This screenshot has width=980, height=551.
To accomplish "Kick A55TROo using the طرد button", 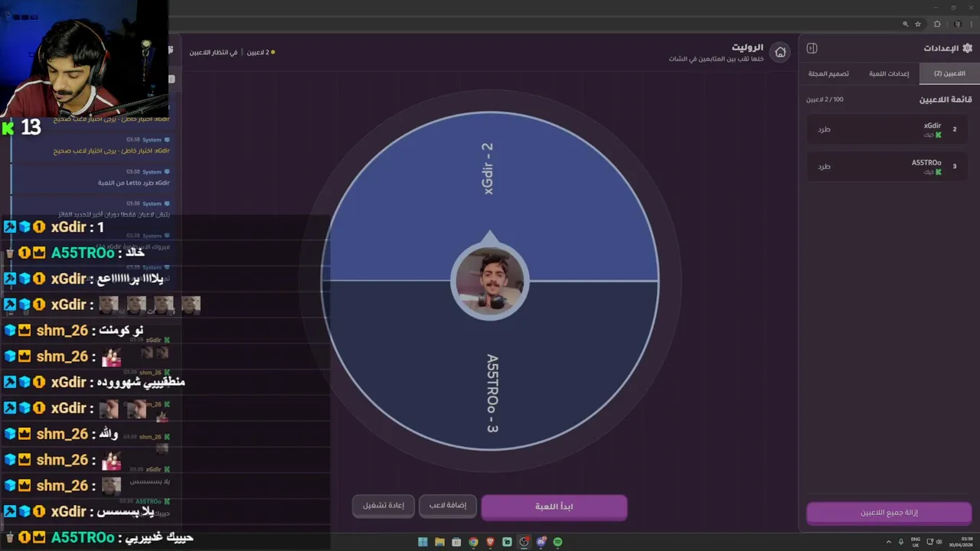I will coord(824,166).
